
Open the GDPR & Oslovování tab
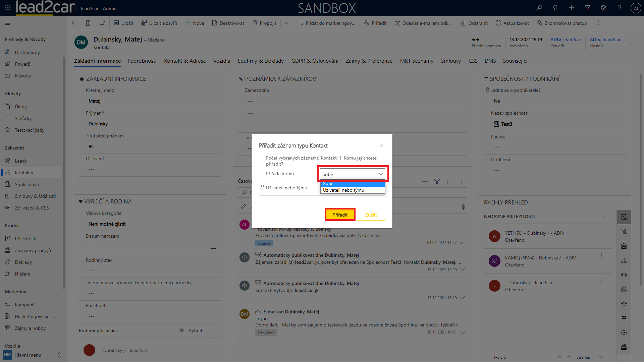click(315, 61)
